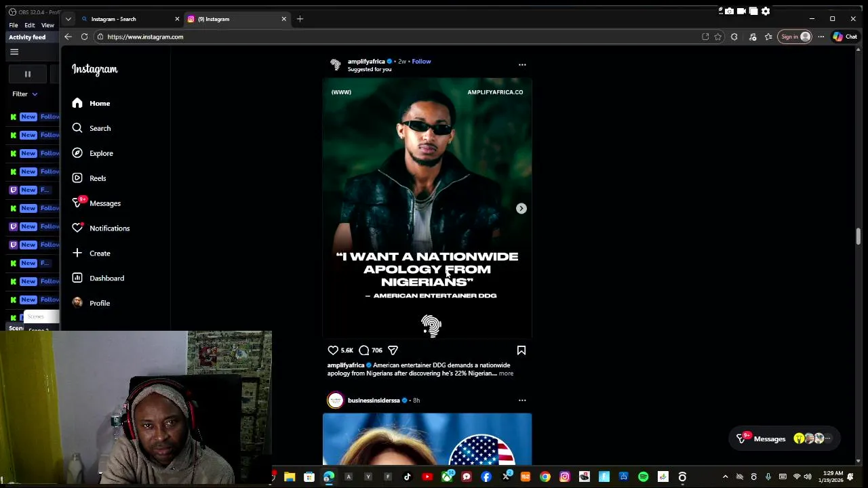The width and height of the screenshot is (868, 488).
Task: Open Instagram Search from the sidebar
Action: [x=91, y=128]
